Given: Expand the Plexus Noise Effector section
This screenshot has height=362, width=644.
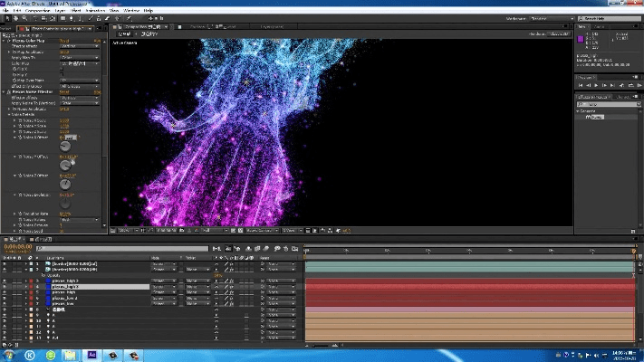Looking at the screenshot, I should click(5, 91).
